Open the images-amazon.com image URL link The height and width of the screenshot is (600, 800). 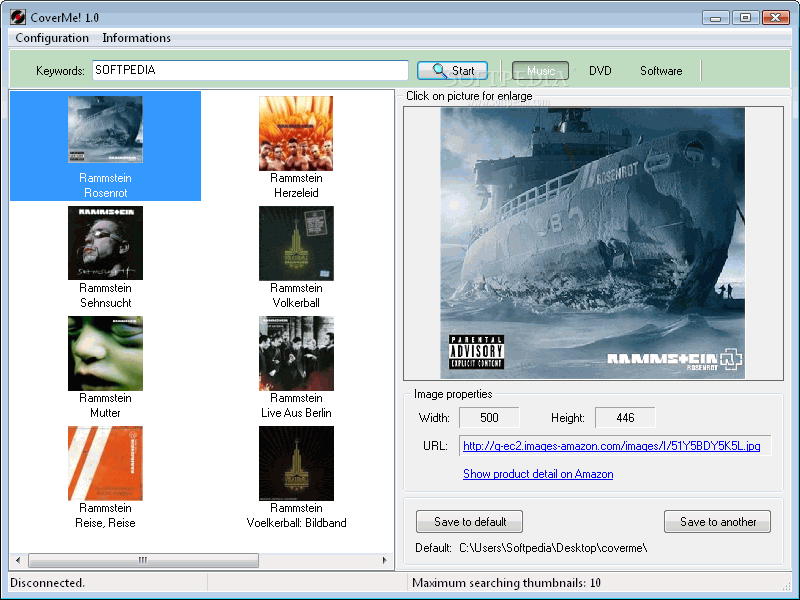coord(611,446)
